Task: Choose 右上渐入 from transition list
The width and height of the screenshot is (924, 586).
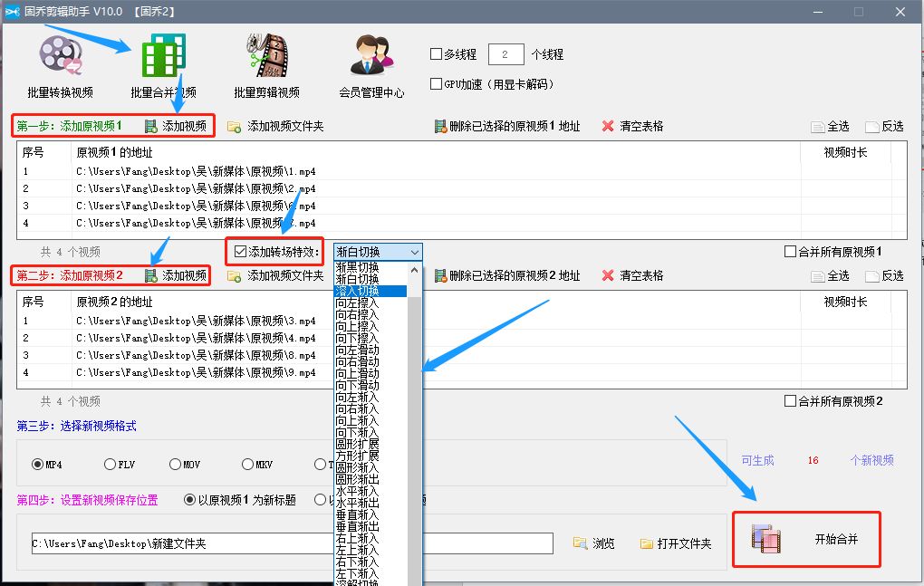Action: (371, 538)
